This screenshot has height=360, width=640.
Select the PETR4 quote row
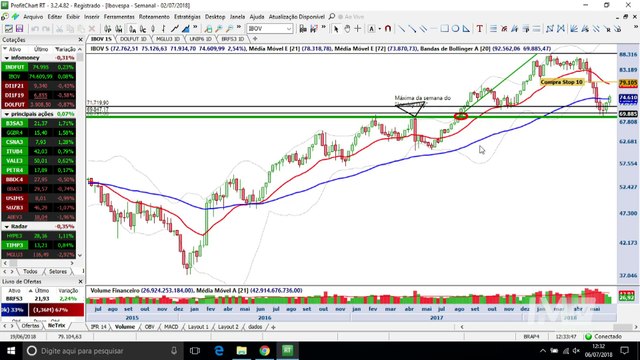tap(38, 170)
